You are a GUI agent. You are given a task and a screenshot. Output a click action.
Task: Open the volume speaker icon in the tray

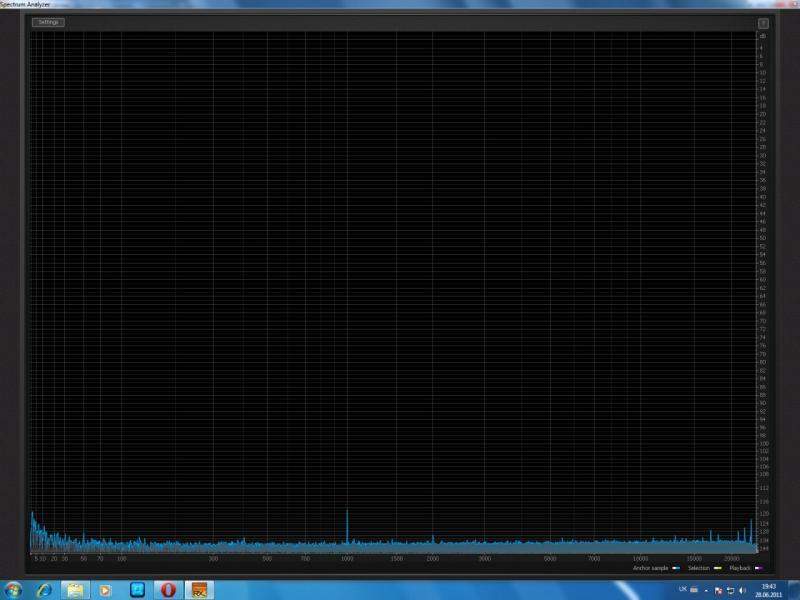[742, 591]
